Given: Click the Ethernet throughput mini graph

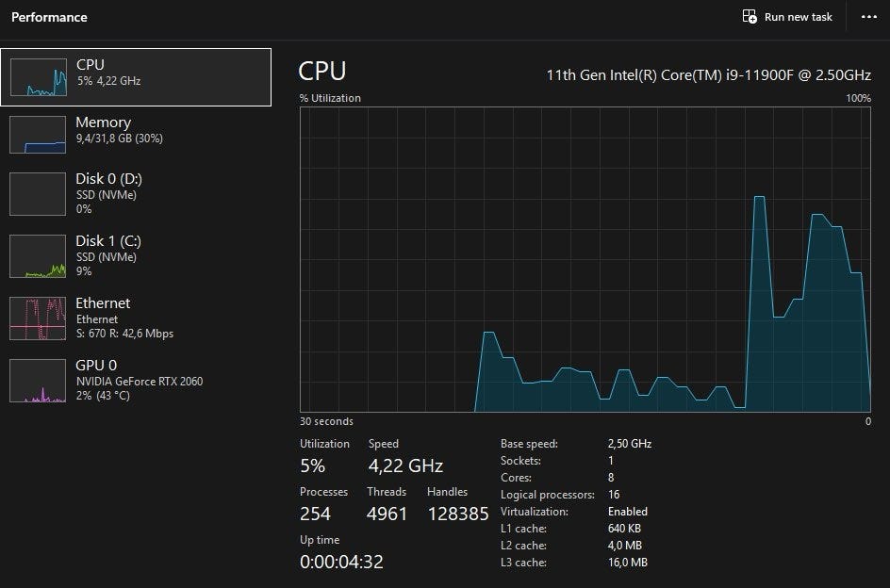Looking at the screenshot, I should click(38, 318).
